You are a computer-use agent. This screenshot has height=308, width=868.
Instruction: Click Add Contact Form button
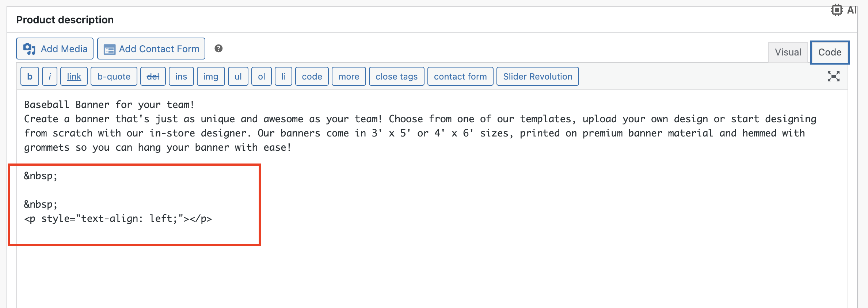pyautogui.click(x=151, y=49)
